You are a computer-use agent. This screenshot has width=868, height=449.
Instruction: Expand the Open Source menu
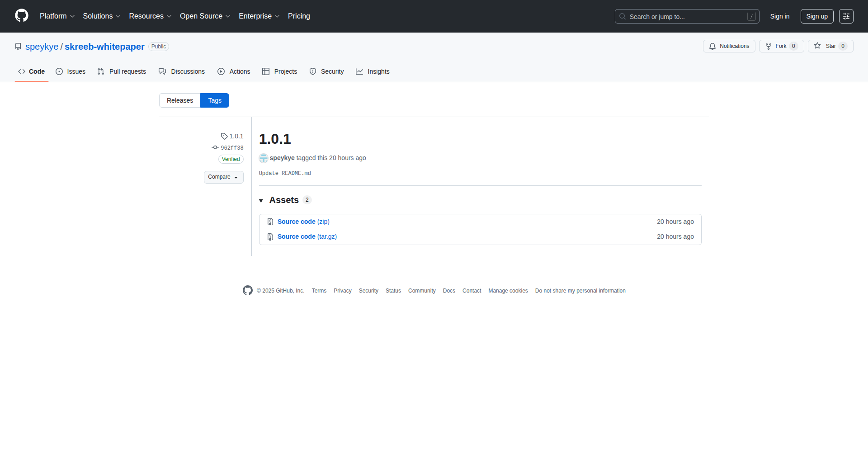click(205, 16)
